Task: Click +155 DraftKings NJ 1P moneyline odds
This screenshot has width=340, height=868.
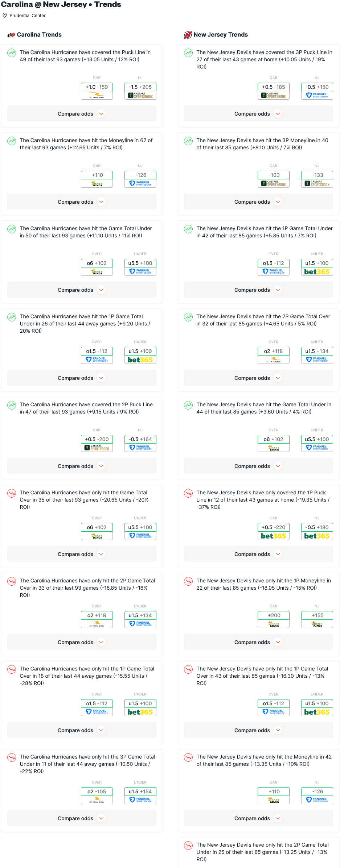Action: coord(317,619)
